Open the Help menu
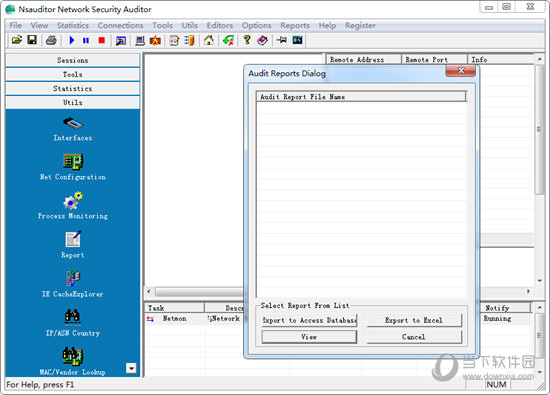 pyautogui.click(x=327, y=26)
